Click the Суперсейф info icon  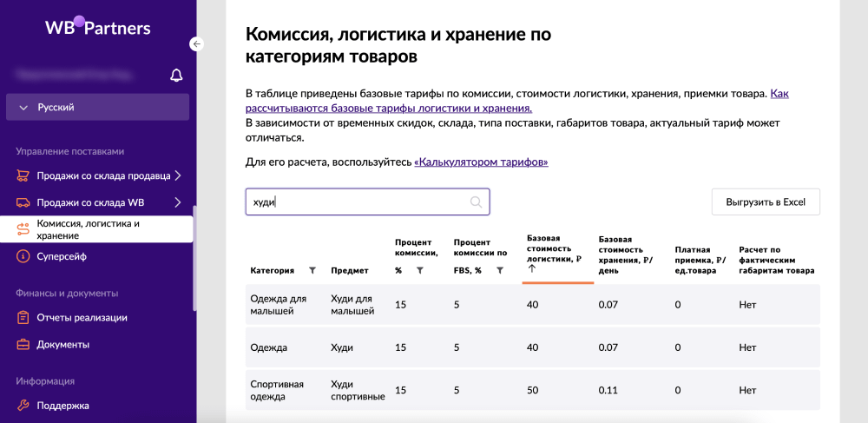point(23,256)
